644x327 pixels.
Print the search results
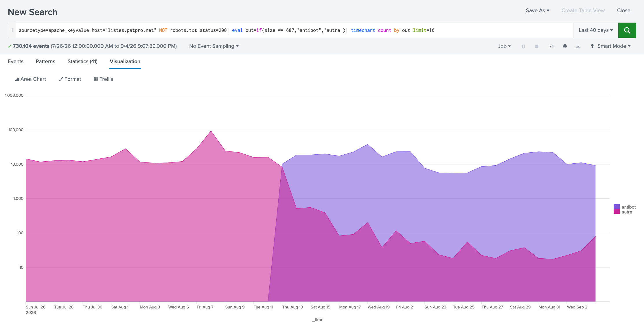click(x=565, y=46)
